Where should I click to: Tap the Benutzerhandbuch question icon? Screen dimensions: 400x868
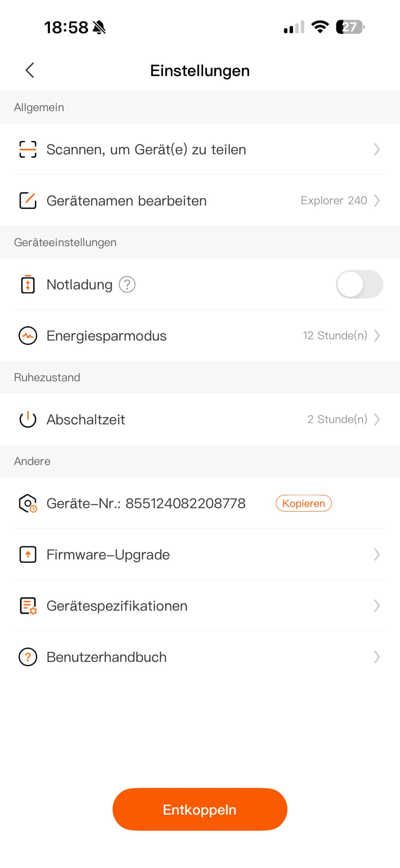(x=28, y=657)
